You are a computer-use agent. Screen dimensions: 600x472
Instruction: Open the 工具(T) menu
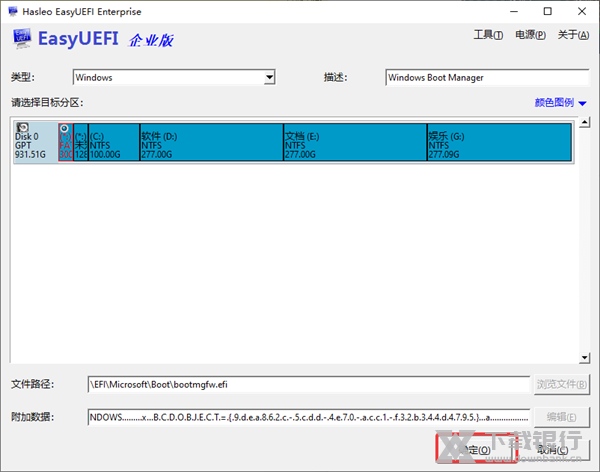[x=488, y=35]
